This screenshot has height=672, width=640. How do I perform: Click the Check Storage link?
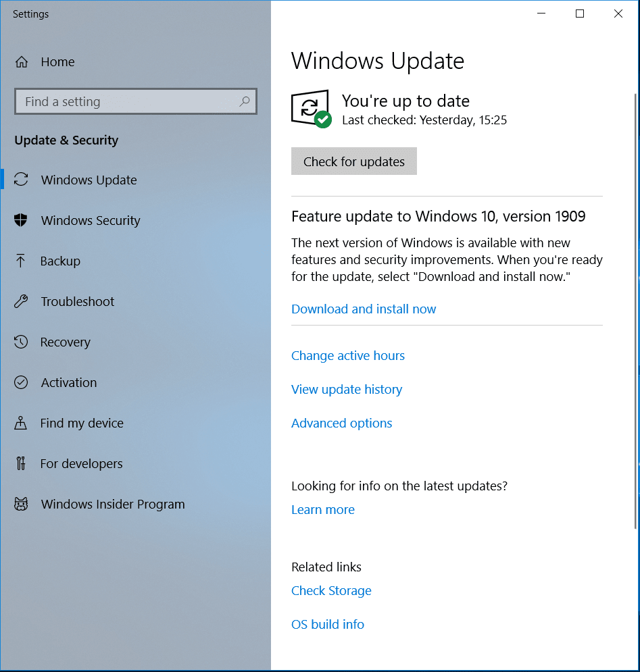pos(331,590)
